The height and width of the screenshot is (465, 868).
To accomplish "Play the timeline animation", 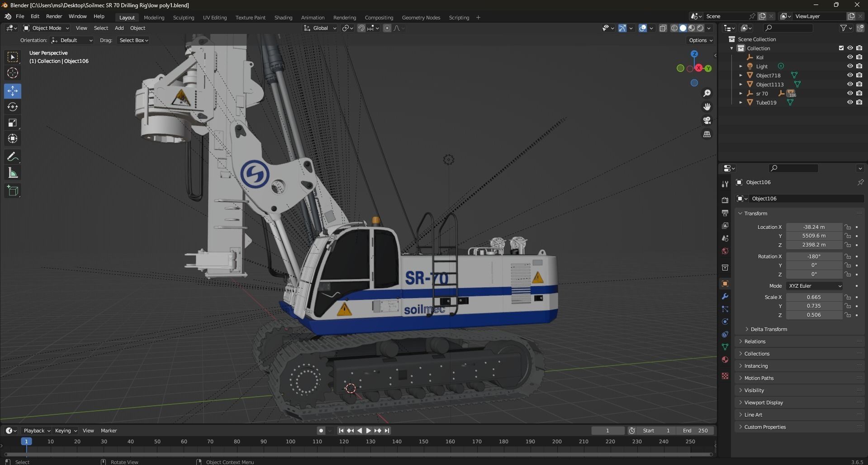I will coord(368,431).
